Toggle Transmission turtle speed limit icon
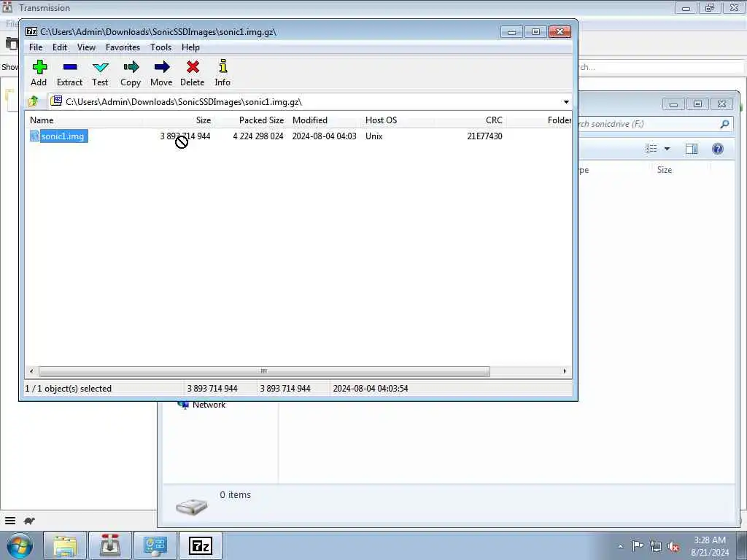Image resolution: width=747 pixels, height=560 pixels. [29, 521]
